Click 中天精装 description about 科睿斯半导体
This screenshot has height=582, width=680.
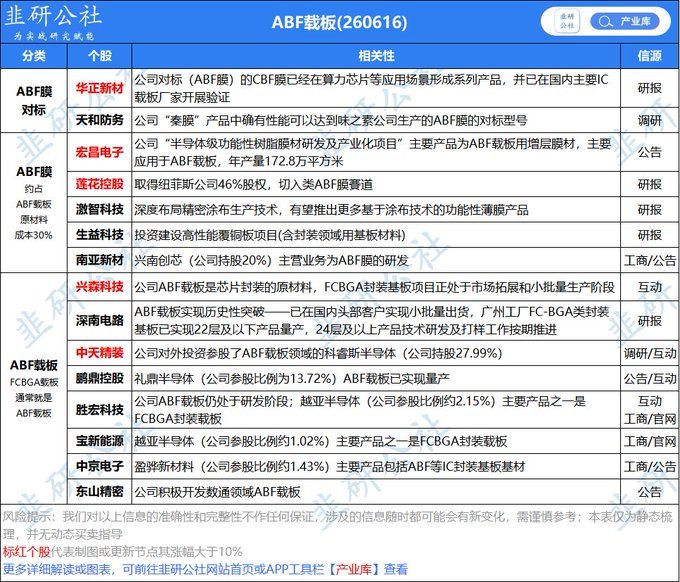point(318,353)
